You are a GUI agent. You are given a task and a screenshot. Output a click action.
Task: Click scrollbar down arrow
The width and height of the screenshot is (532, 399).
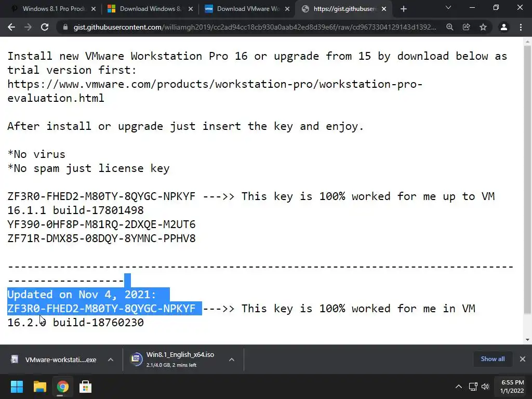pyautogui.click(x=527, y=339)
